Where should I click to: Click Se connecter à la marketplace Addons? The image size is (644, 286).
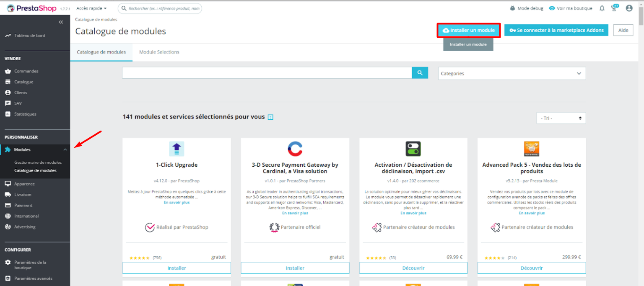[556, 30]
